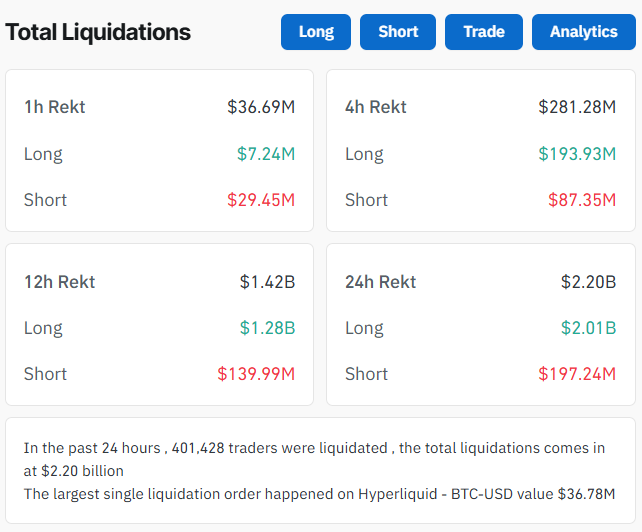Click 4h Long value $193.93M
The height and width of the screenshot is (532, 642).
pos(577,153)
